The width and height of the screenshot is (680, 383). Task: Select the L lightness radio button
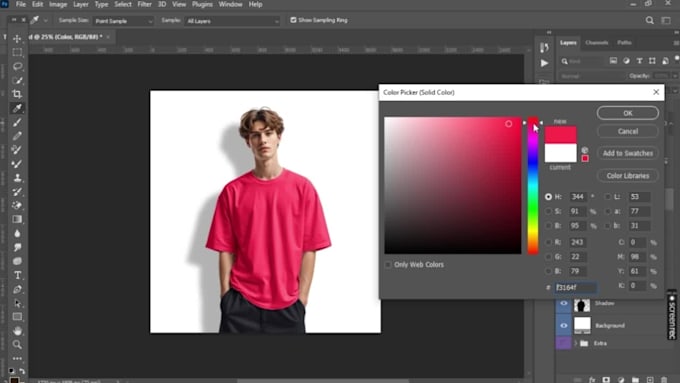(x=608, y=197)
